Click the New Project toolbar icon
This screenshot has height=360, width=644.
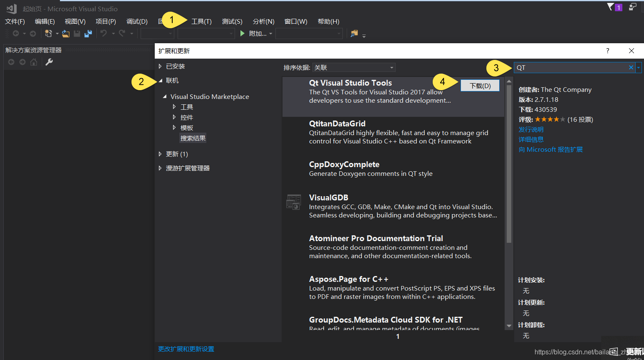click(48, 34)
